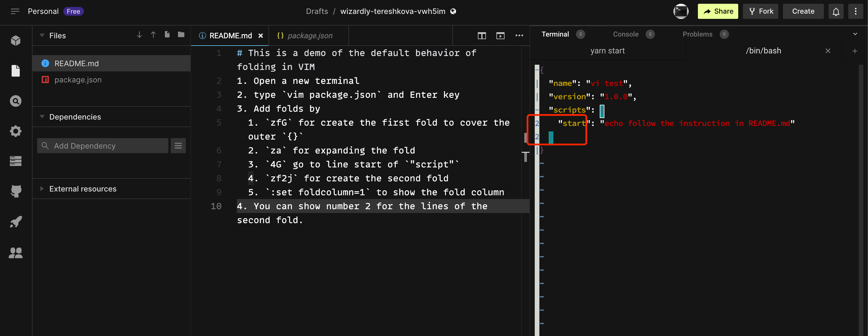Image resolution: width=868 pixels, height=336 pixels.
Task: Open Configuration gear in sidebar
Action: click(x=15, y=131)
